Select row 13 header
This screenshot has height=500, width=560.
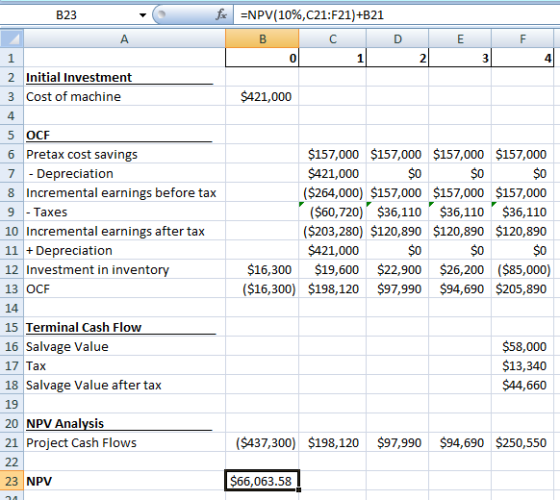tap(11, 289)
